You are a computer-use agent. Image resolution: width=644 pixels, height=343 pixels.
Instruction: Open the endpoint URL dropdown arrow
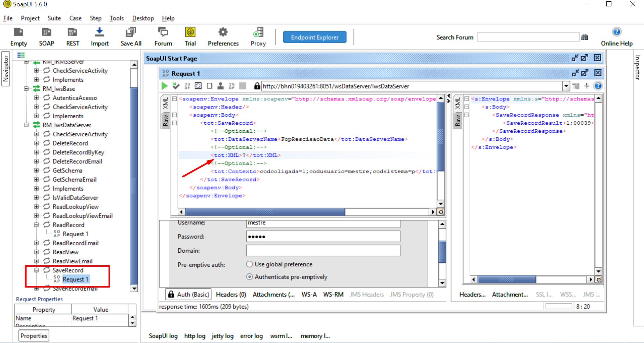click(x=566, y=86)
